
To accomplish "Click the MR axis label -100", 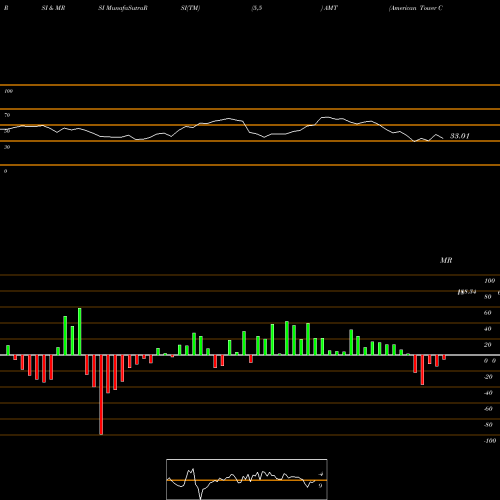I will coord(490,441).
